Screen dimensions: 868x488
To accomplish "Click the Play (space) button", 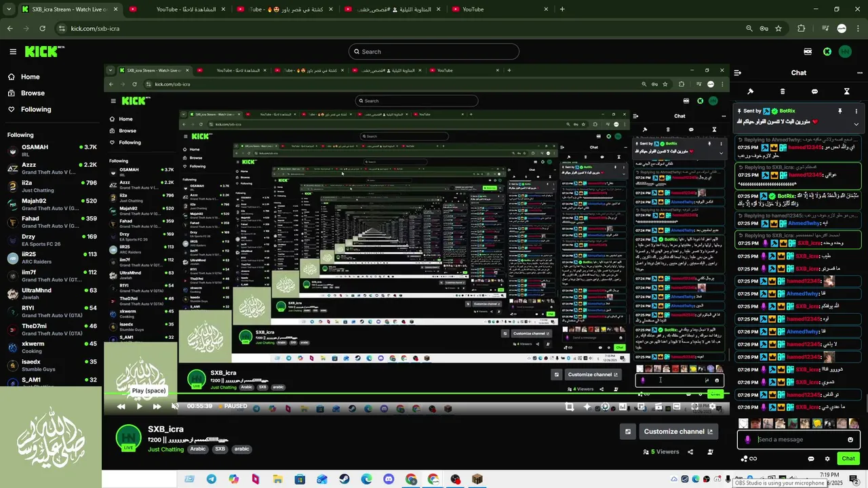I will click(x=139, y=407).
